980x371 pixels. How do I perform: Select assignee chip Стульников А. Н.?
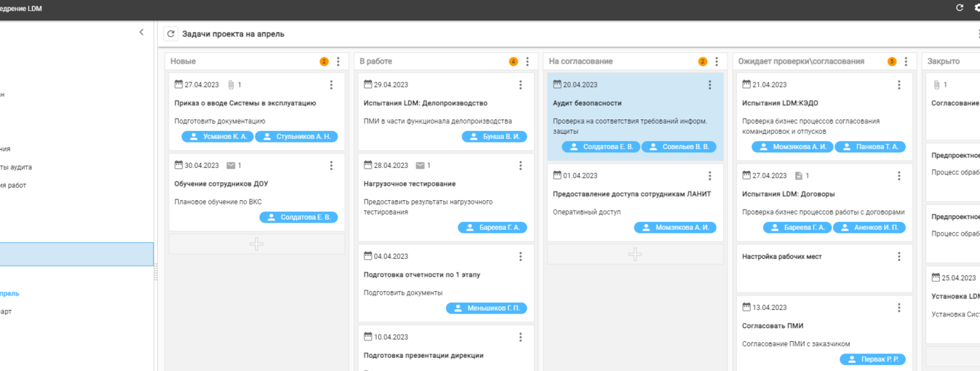coord(296,137)
